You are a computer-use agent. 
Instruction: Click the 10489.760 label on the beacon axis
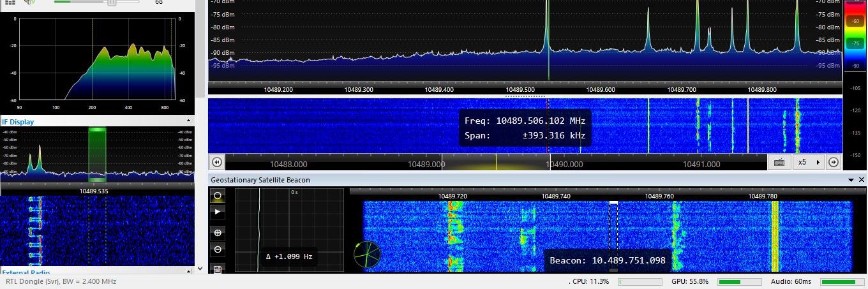(x=659, y=196)
